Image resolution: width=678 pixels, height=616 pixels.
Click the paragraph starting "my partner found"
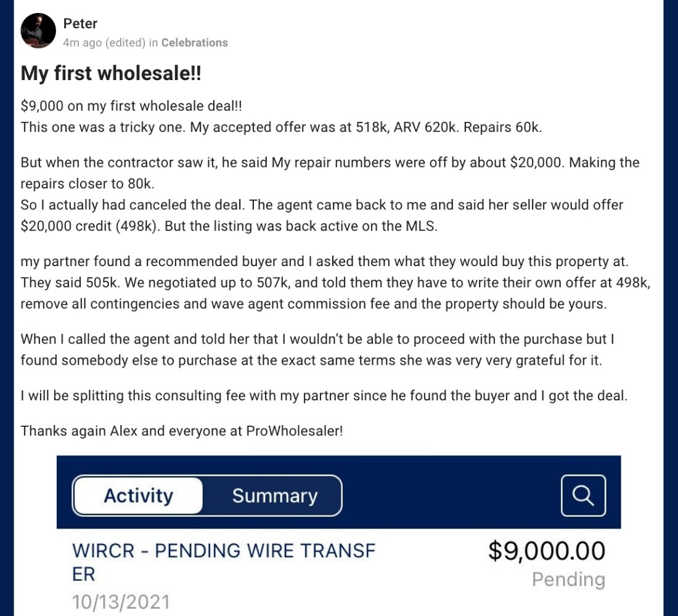333,283
